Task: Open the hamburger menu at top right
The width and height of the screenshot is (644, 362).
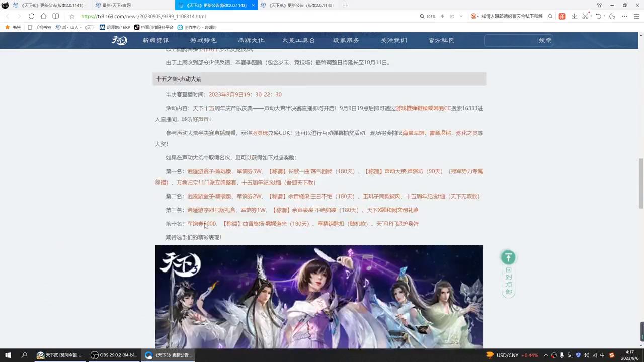Action: tap(637, 16)
